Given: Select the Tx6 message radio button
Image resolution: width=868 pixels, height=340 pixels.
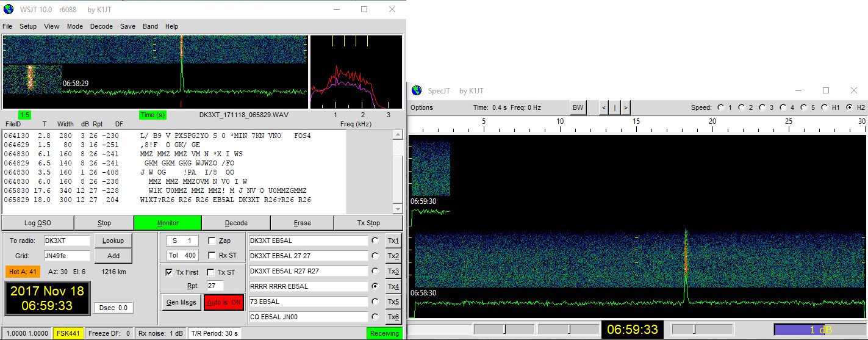Looking at the screenshot, I should [375, 317].
